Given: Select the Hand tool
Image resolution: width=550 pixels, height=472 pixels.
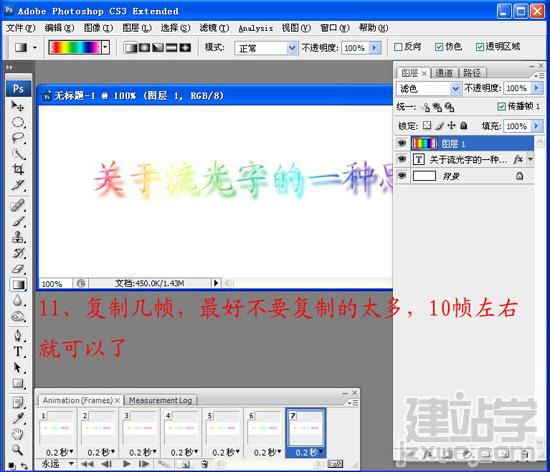Looking at the screenshot, I should click(x=18, y=434).
